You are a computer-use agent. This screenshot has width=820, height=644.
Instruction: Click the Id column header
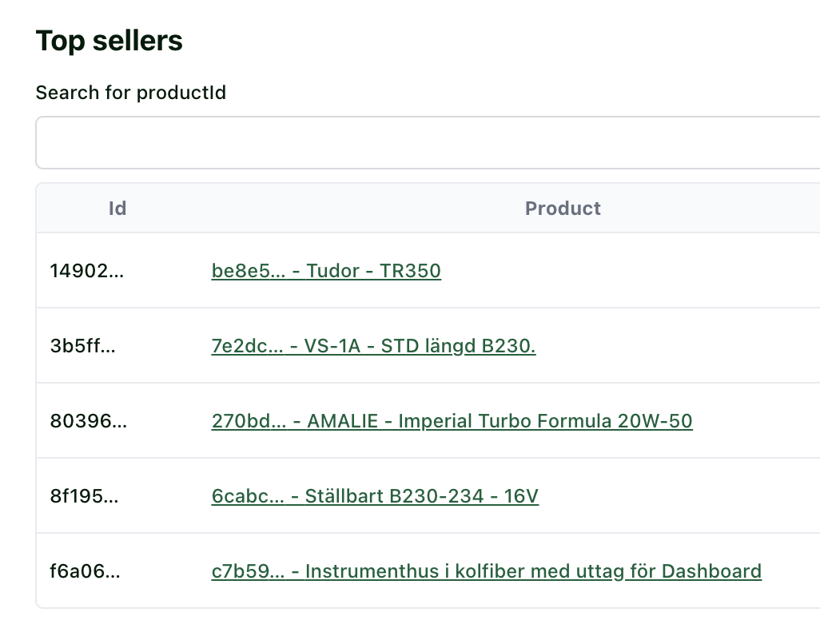(x=117, y=209)
